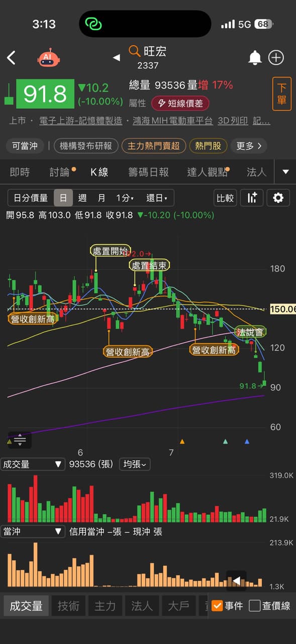Tap the blue event triangle marker

click(x=247, y=442)
